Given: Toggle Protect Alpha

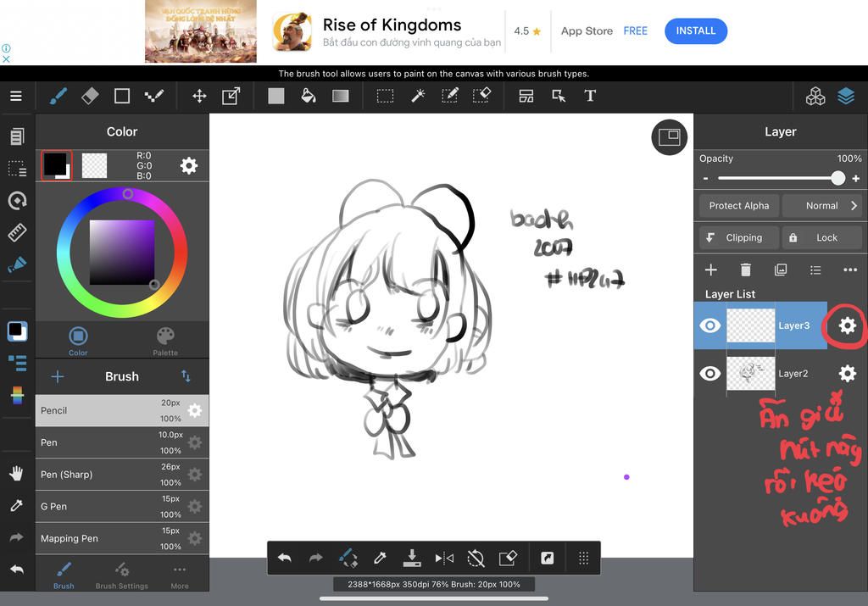Looking at the screenshot, I should coord(739,205).
